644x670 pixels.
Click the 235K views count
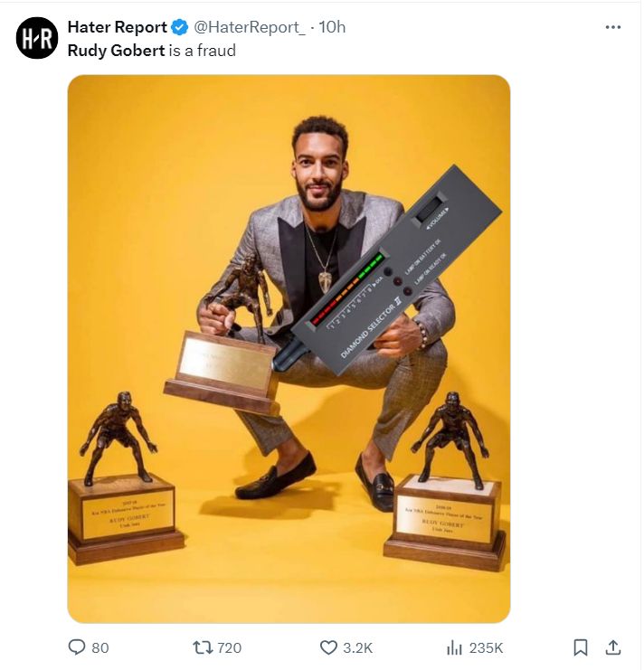tap(487, 647)
